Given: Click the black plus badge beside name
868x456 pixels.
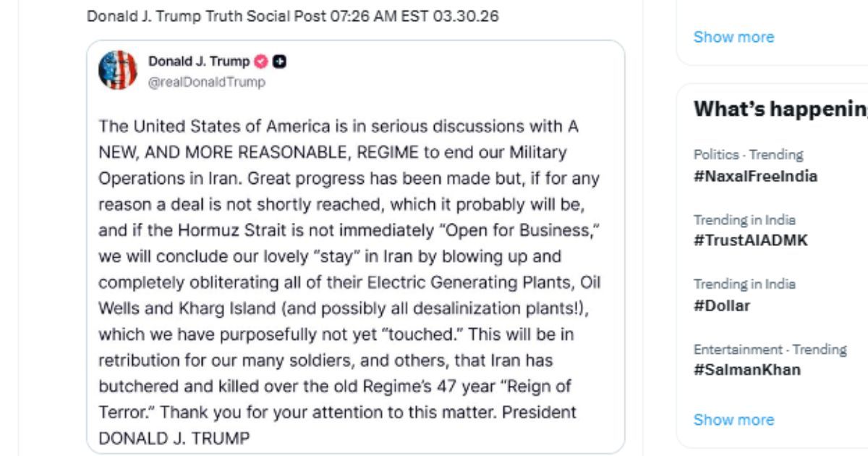Looking at the screenshot, I should [x=279, y=62].
